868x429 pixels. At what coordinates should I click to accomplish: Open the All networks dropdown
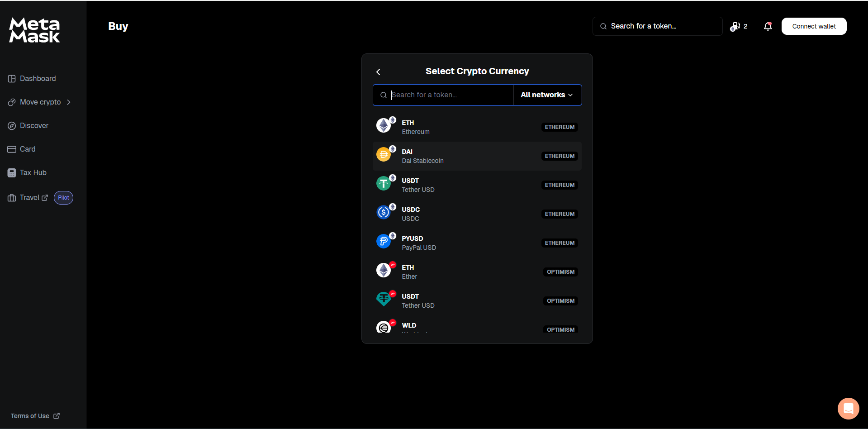pyautogui.click(x=546, y=95)
